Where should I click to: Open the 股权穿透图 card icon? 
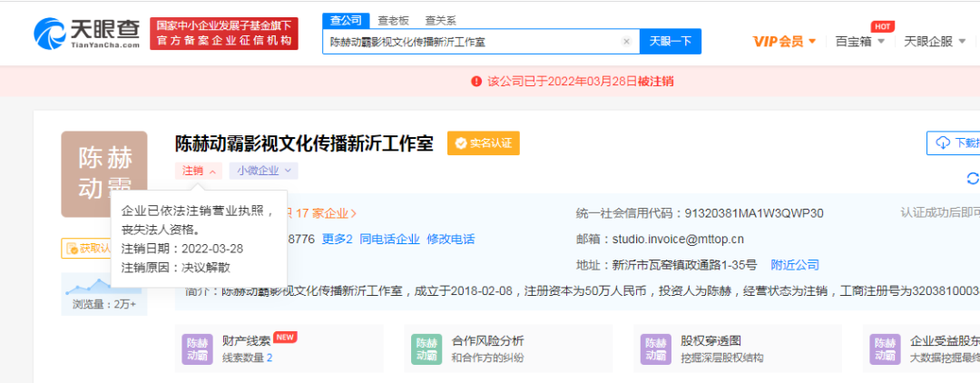tap(656, 349)
